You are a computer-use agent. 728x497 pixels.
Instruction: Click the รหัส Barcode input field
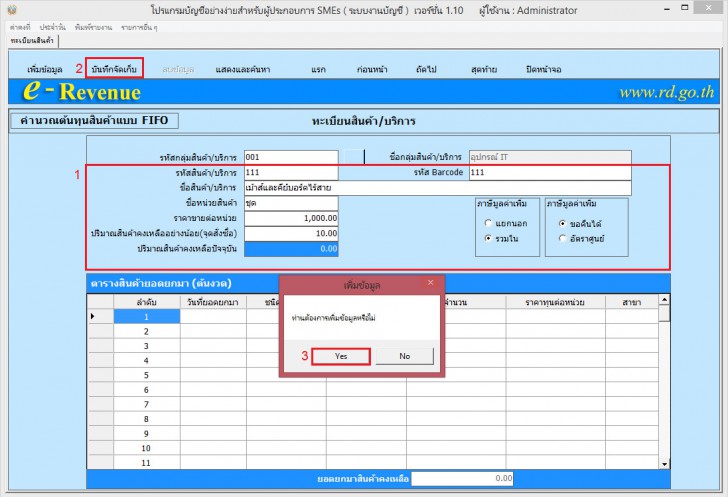(550, 172)
